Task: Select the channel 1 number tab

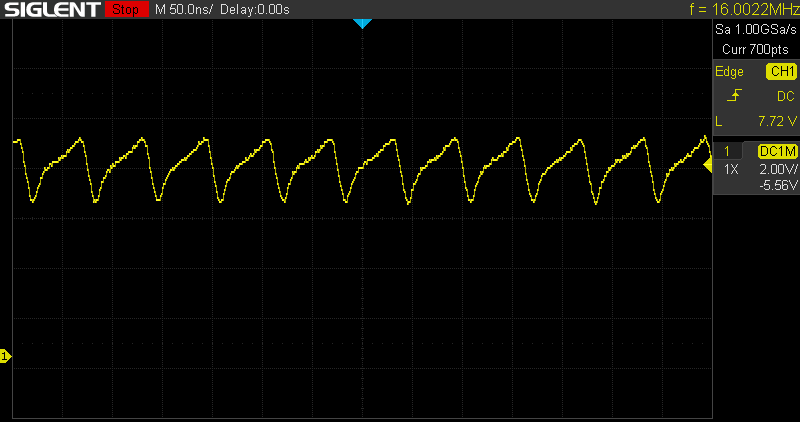Action: [727, 151]
